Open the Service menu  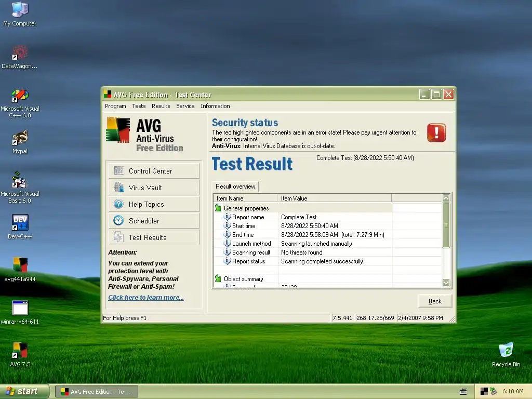coord(185,106)
